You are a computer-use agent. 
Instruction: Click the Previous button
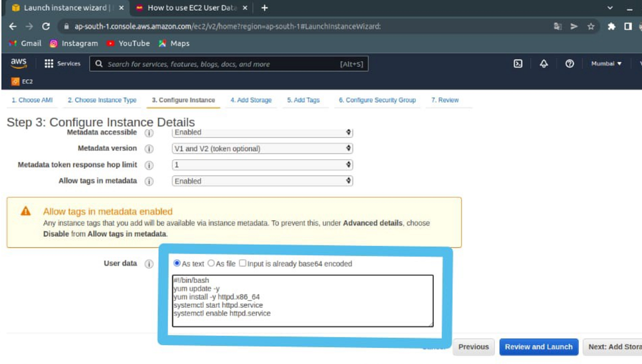point(473,347)
